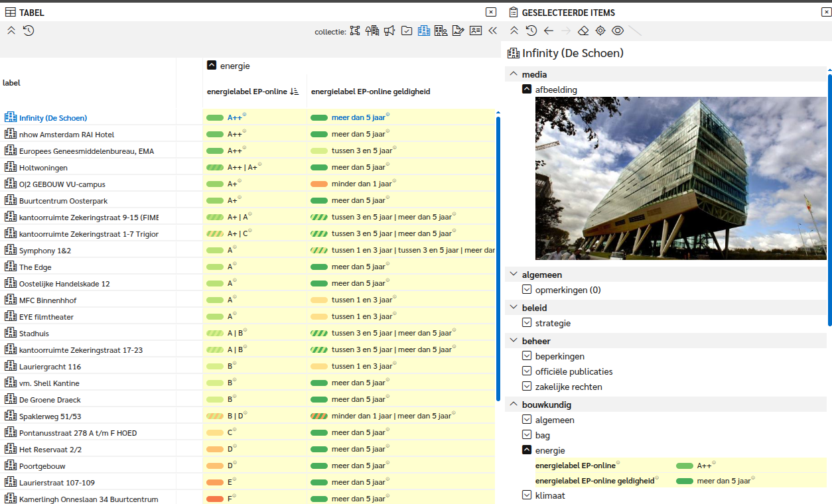
Task: Collapse the bouwkundig section
Action: pos(513,405)
